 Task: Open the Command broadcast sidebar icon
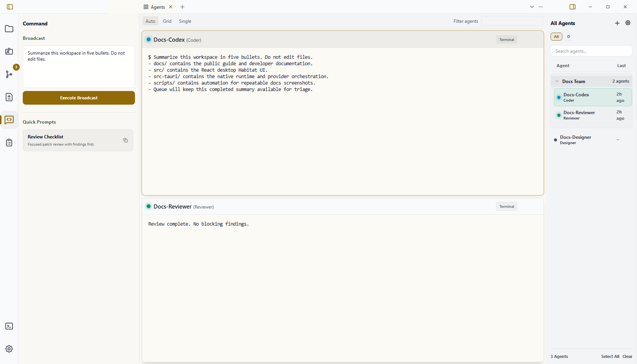point(9,120)
